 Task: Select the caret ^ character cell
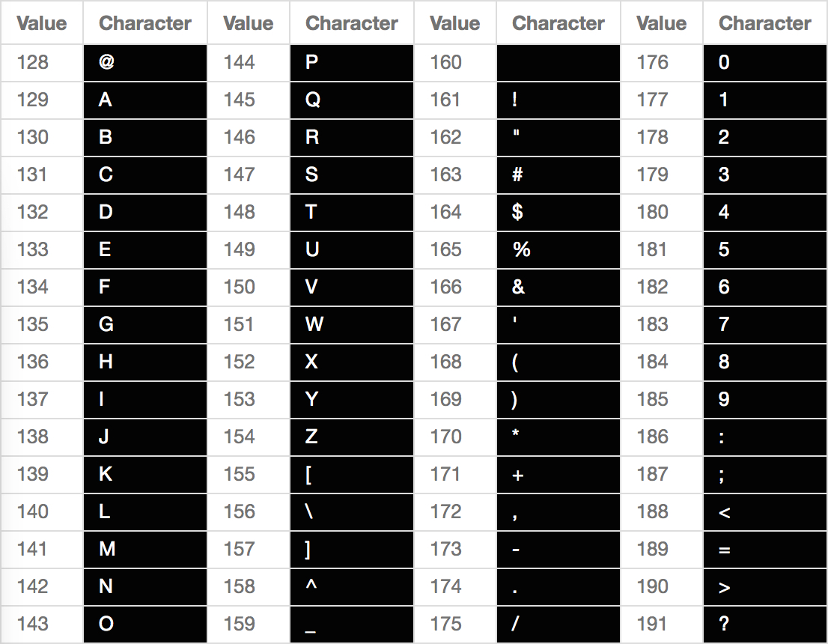coord(352,587)
